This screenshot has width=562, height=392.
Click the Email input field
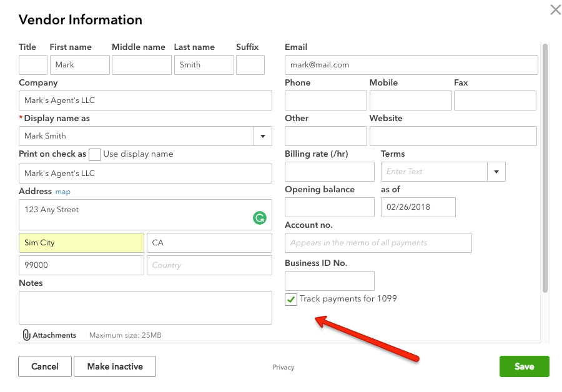tap(411, 65)
